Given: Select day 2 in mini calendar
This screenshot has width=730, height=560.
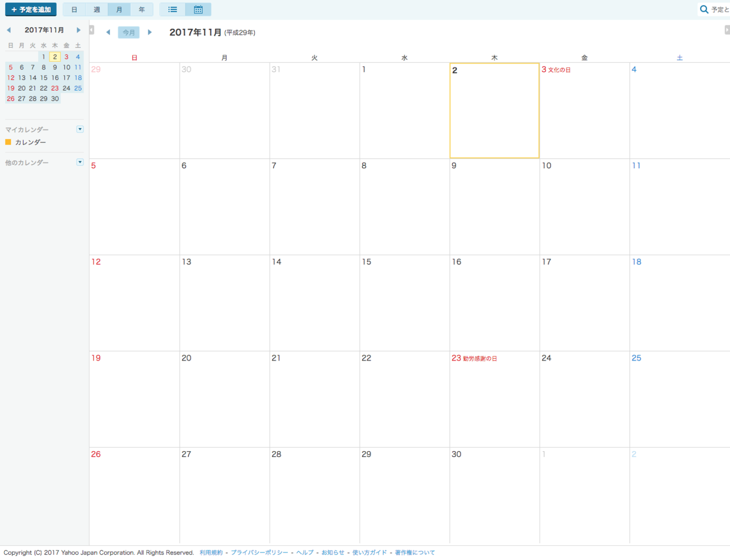Looking at the screenshot, I should pos(55,57).
